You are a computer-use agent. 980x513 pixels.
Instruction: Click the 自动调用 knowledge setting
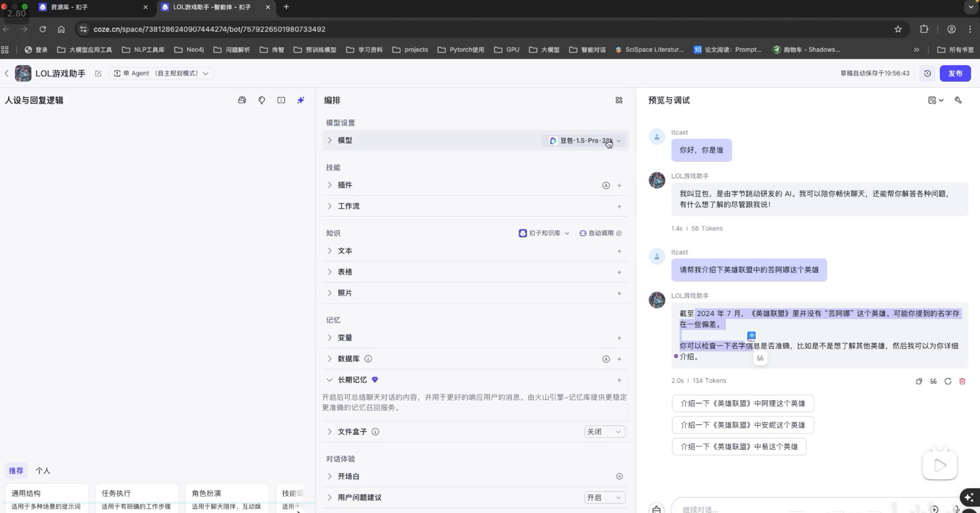point(600,233)
